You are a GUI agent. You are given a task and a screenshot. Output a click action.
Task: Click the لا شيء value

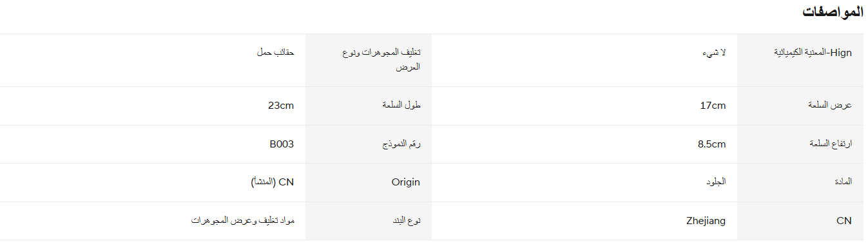coord(714,53)
